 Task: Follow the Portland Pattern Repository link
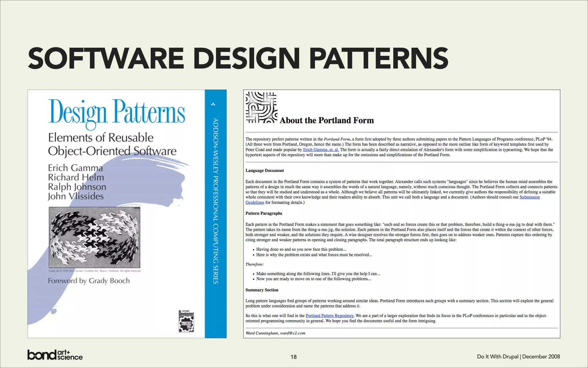(330, 316)
